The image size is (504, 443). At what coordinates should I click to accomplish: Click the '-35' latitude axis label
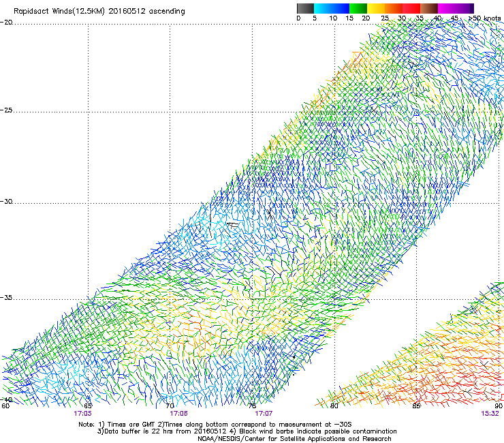(6, 298)
